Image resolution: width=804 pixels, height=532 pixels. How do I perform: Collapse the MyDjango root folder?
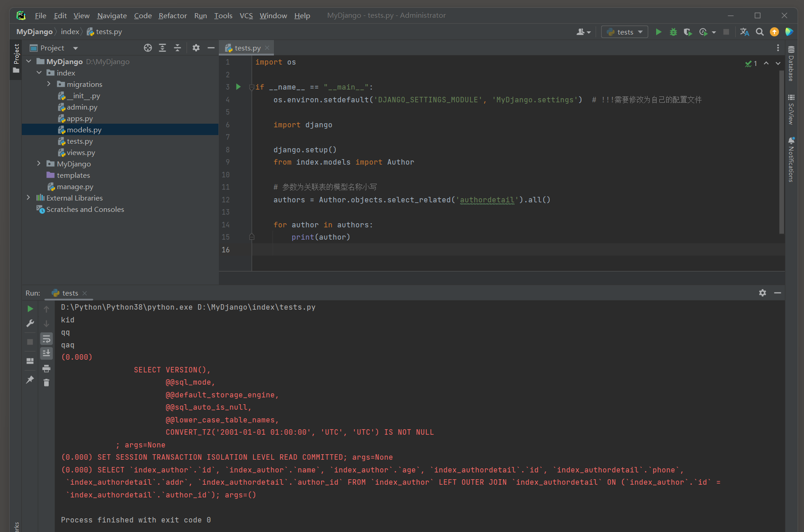(x=29, y=61)
